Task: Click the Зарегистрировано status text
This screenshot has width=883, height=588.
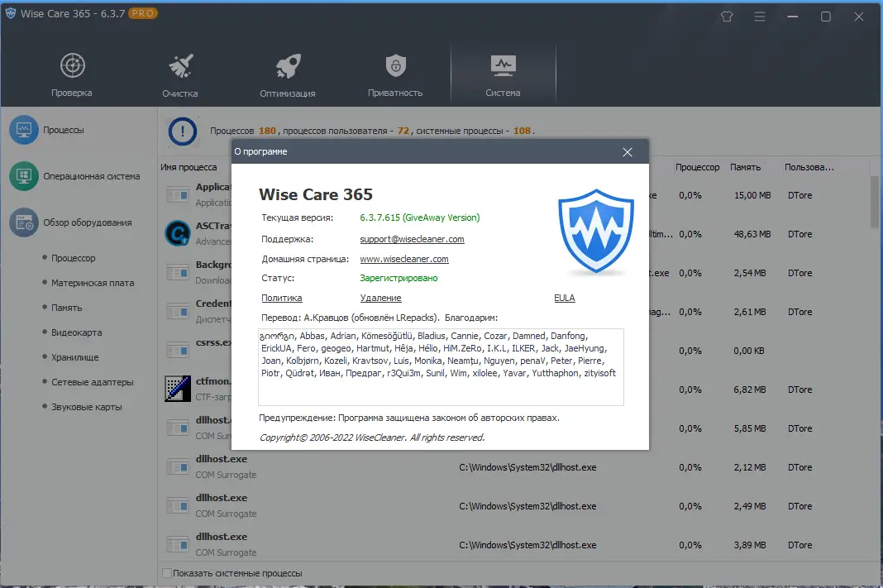Action: [x=399, y=278]
